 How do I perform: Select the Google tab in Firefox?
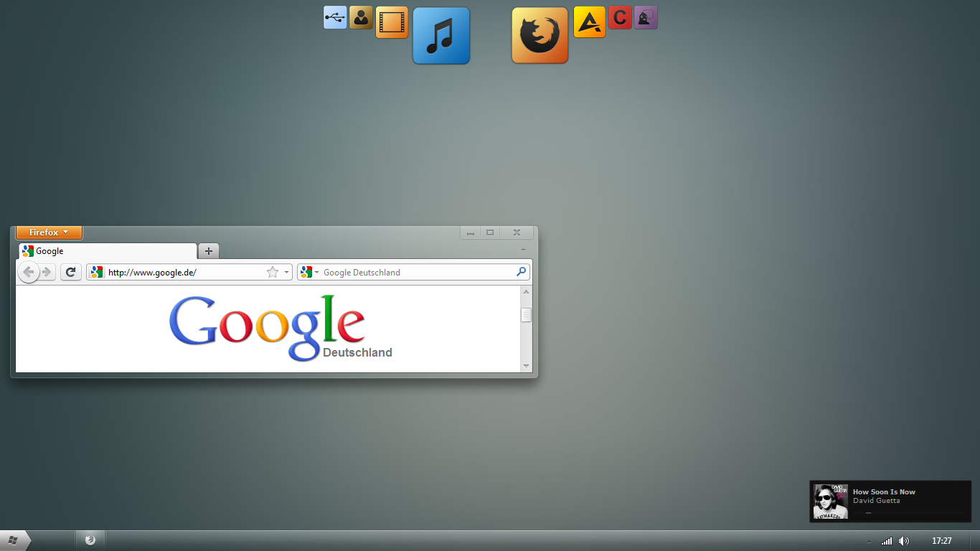pyautogui.click(x=108, y=251)
